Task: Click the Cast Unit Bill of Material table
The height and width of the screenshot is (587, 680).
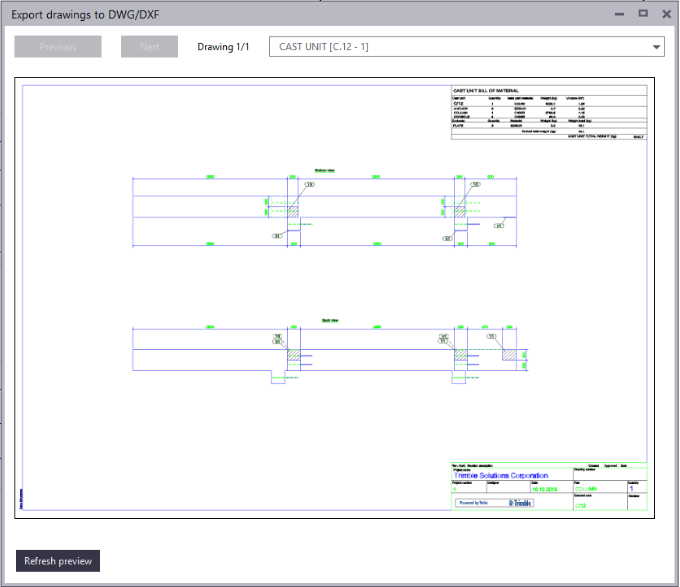Action: (x=549, y=113)
